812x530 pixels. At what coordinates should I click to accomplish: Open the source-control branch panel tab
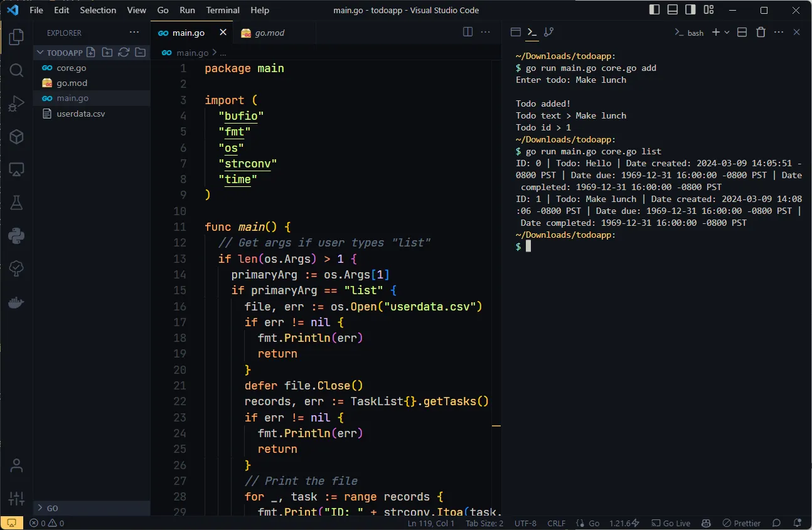coord(548,32)
